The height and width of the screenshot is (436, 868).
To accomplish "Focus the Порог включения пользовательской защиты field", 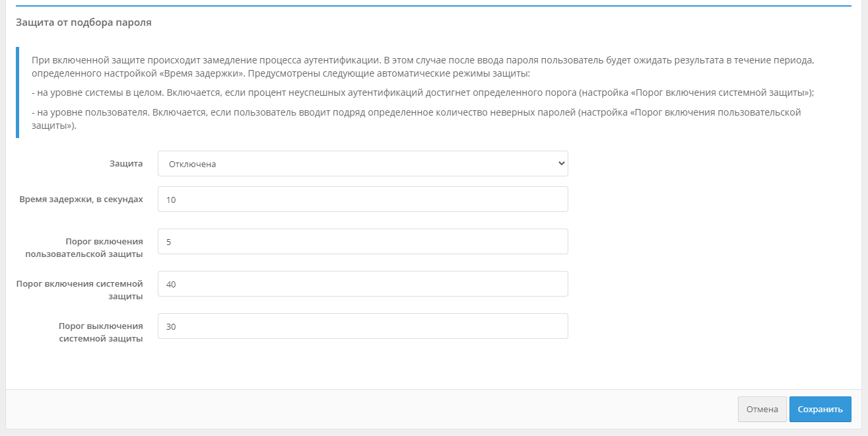I will click(x=362, y=242).
